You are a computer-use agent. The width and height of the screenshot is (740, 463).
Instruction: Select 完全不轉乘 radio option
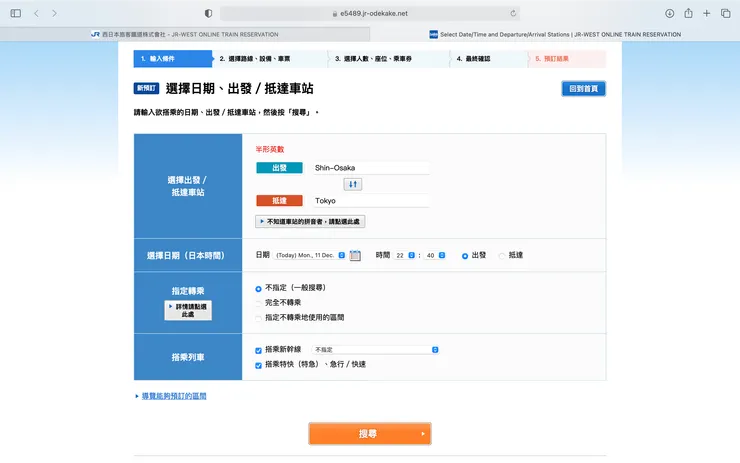click(258, 303)
